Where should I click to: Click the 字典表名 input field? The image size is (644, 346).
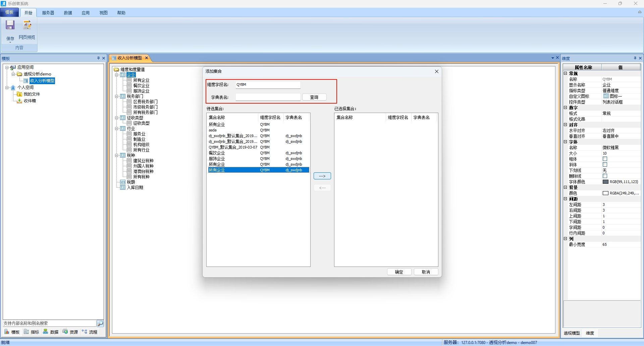click(268, 97)
